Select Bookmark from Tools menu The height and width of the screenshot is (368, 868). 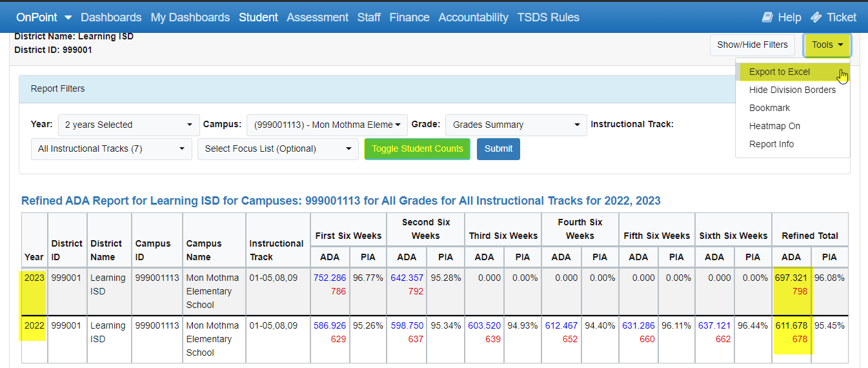(769, 108)
